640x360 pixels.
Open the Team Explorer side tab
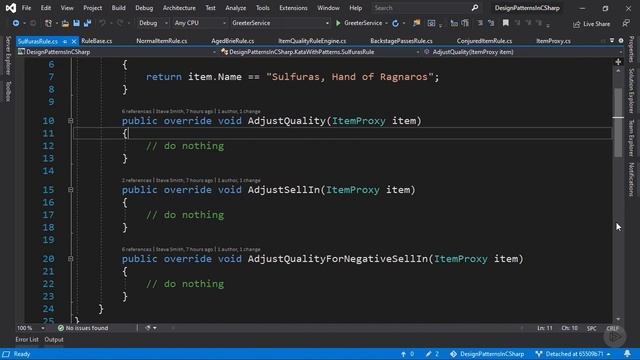click(631, 138)
